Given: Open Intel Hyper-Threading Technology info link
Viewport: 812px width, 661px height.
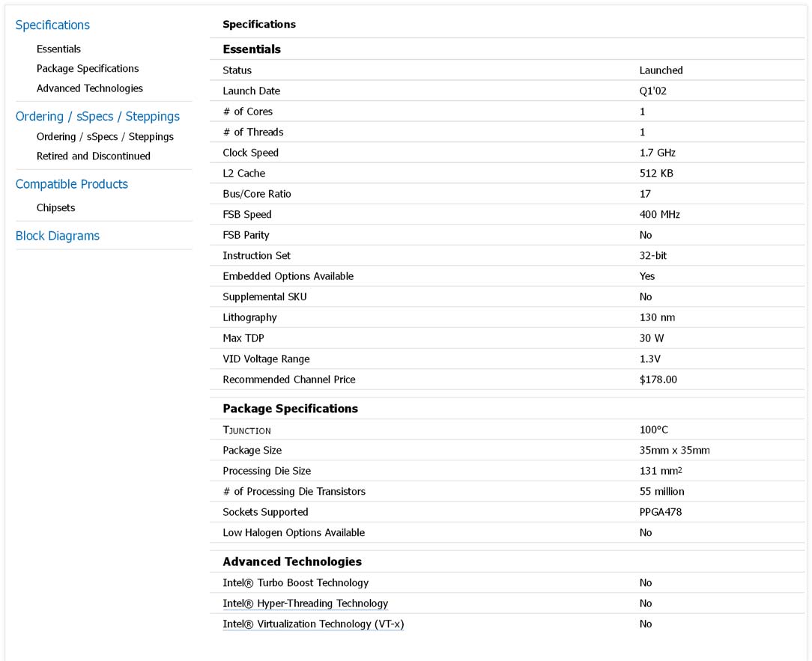Looking at the screenshot, I should click(305, 603).
